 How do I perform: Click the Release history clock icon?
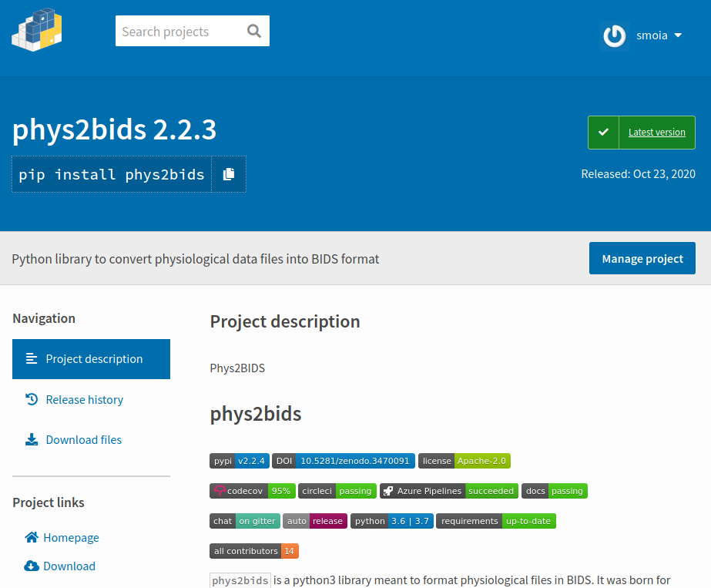(32, 399)
